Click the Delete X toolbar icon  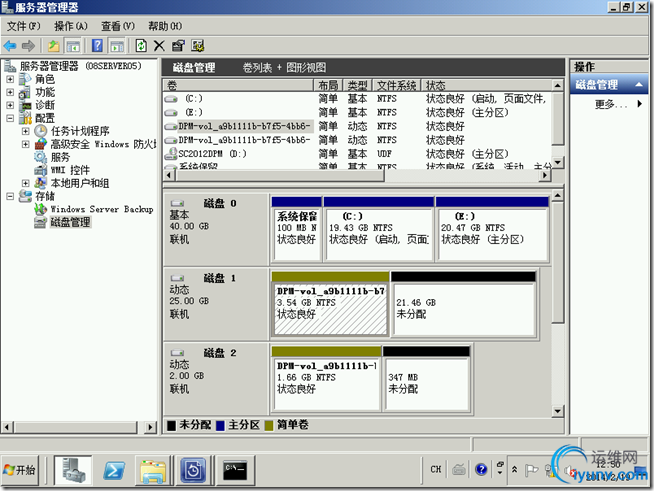point(159,46)
